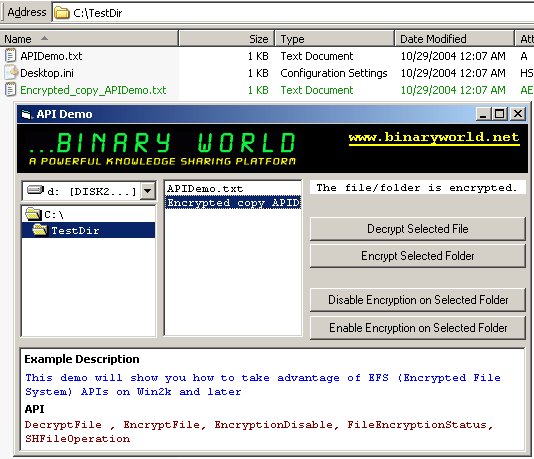This screenshot has height=459, width=534.
Task: Click the Desktop.ini file icon
Action: (11, 73)
